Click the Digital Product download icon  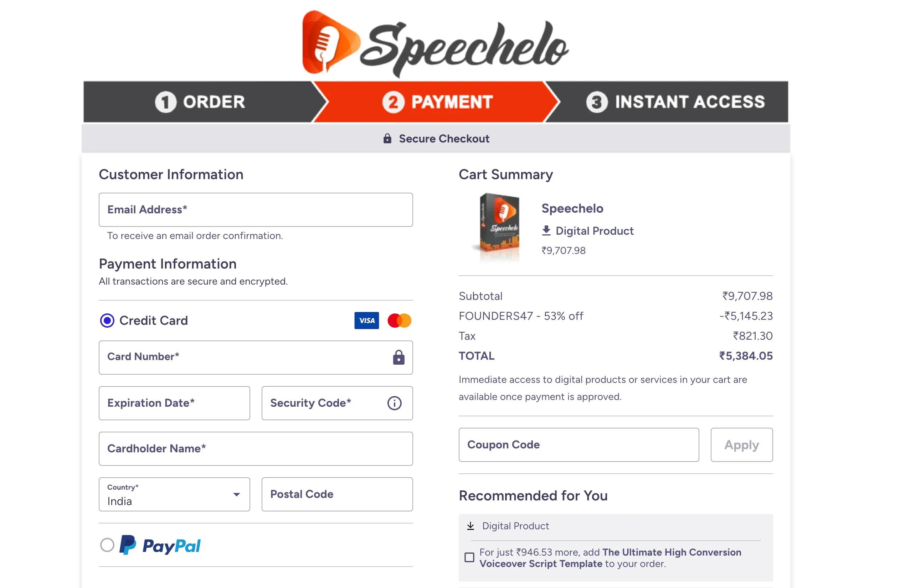click(546, 230)
